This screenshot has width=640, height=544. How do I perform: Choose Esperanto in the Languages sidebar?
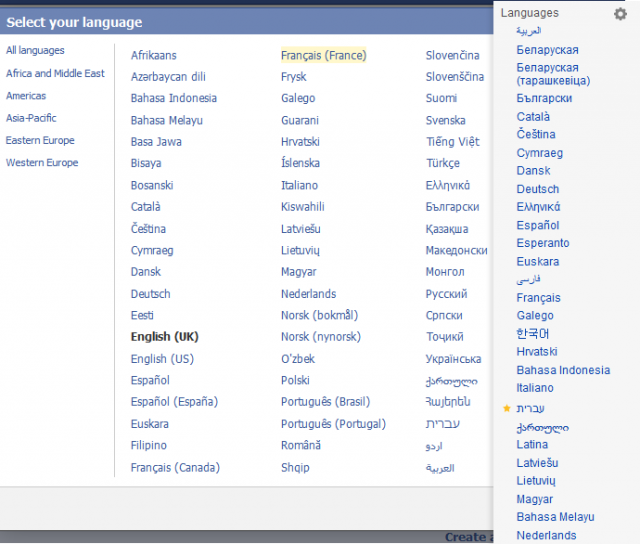(x=543, y=243)
